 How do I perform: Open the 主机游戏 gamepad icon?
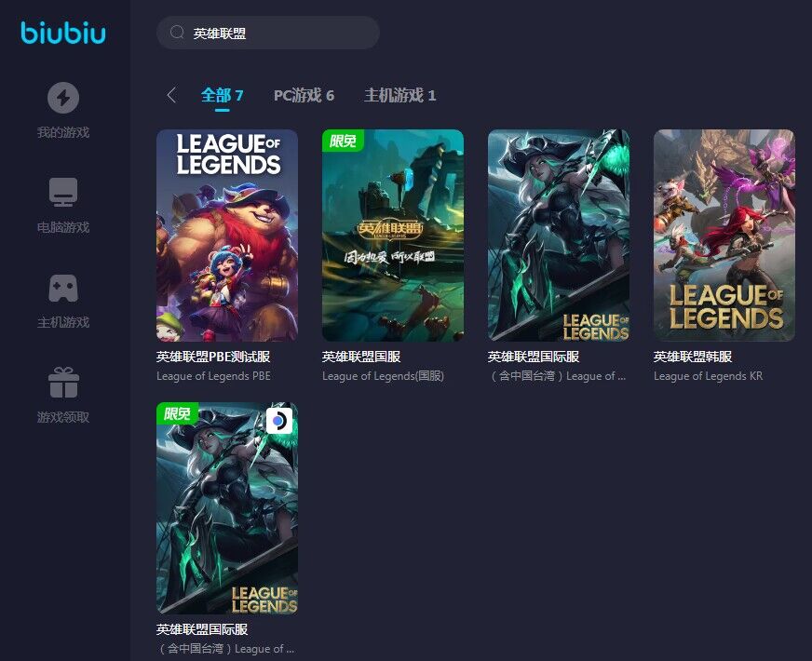pos(63,288)
